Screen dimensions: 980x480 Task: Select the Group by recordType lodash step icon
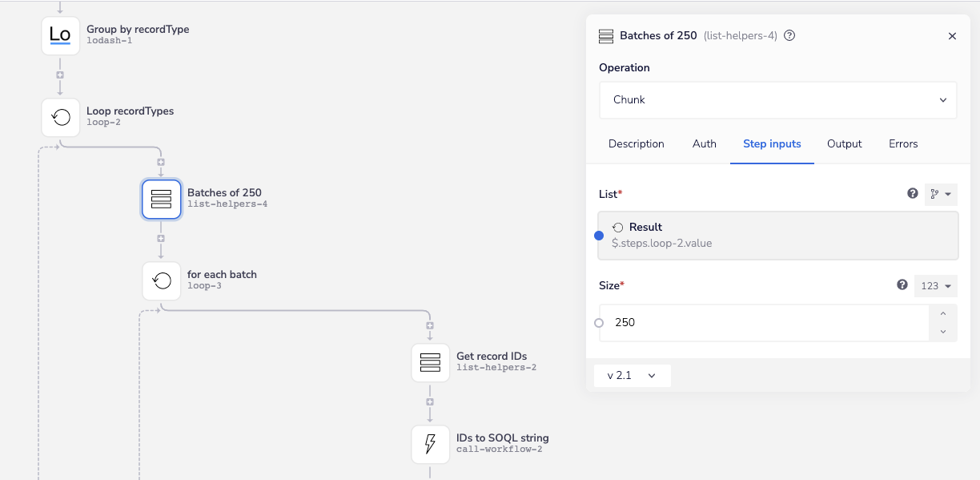pos(61,35)
